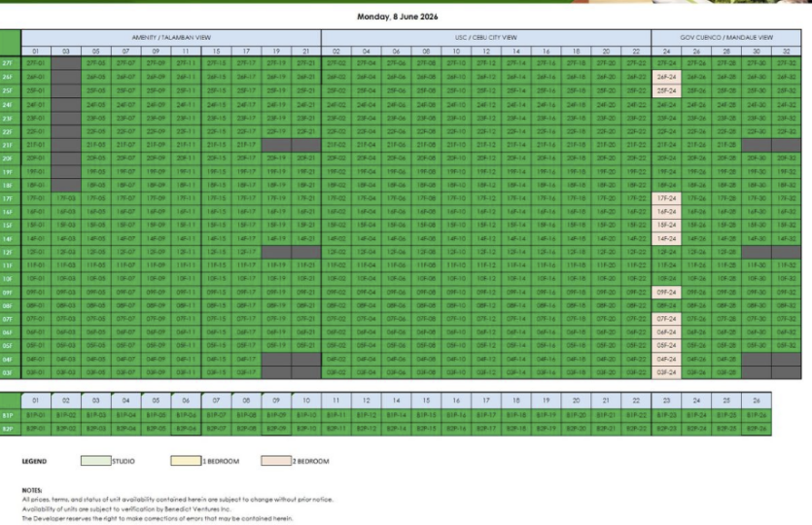The width and height of the screenshot is (812, 525).
Task: Select unit cell 03F-24
Action: [666, 372]
